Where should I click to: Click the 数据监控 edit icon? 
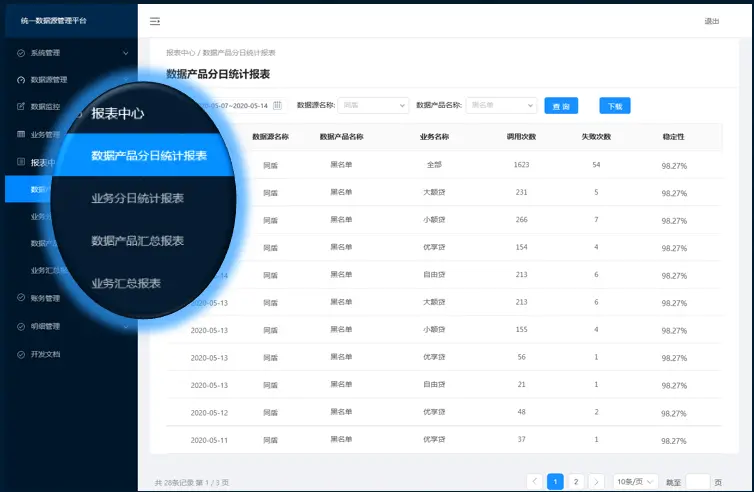21,106
